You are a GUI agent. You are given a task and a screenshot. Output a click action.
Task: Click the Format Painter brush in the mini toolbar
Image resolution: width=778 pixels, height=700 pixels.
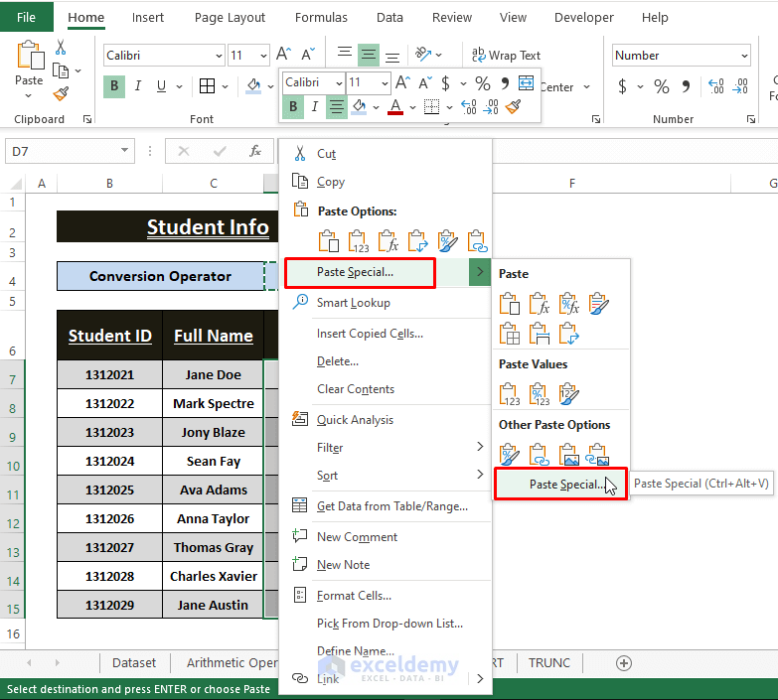(x=514, y=106)
